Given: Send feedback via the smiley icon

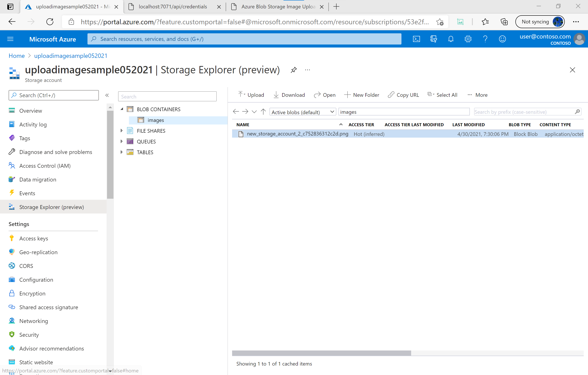Looking at the screenshot, I should tap(502, 39).
